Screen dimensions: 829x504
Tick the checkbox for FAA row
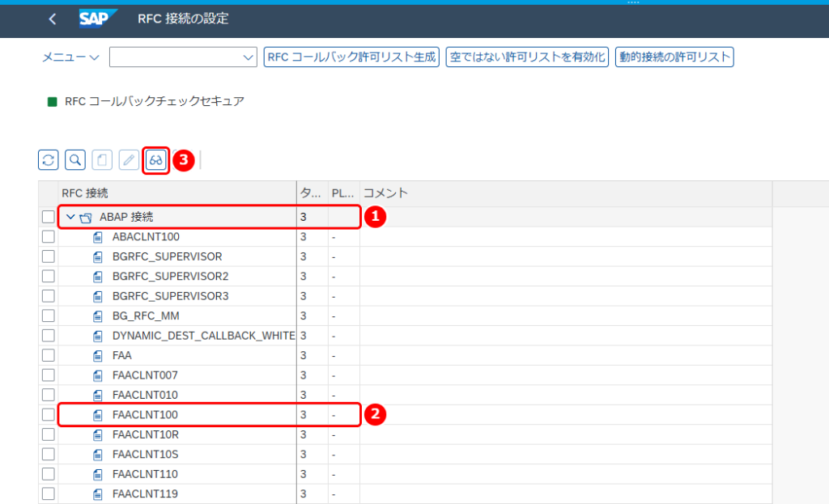pos(48,355)
